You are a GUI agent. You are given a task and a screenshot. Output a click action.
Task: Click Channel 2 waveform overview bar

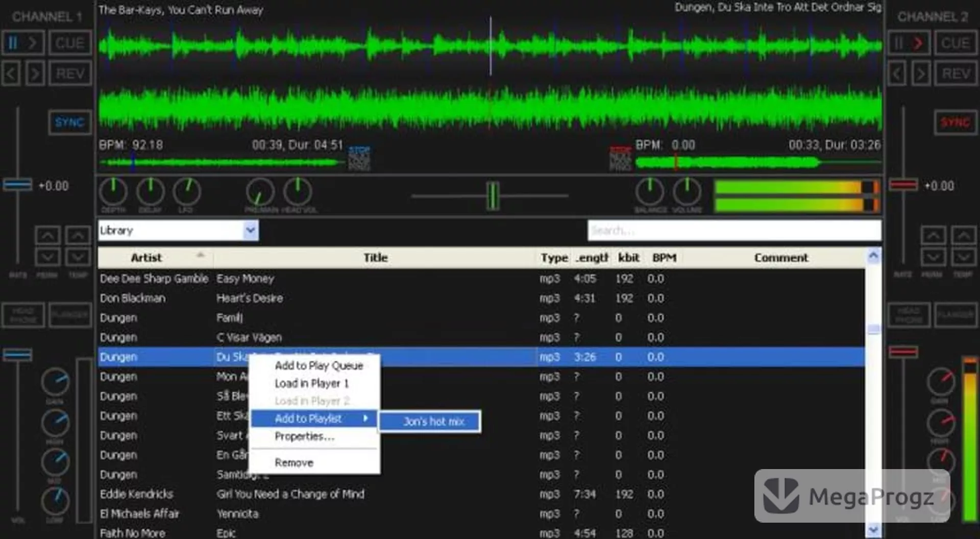coord(758,163)
